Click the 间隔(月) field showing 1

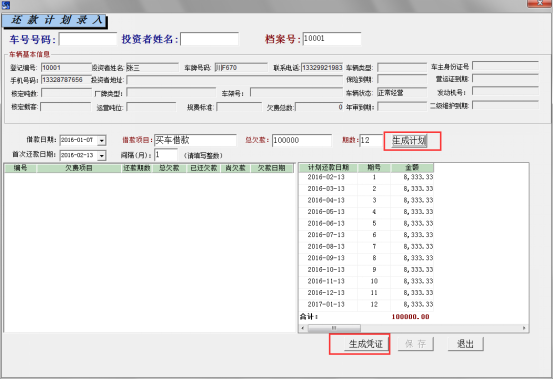pos(166,155)
